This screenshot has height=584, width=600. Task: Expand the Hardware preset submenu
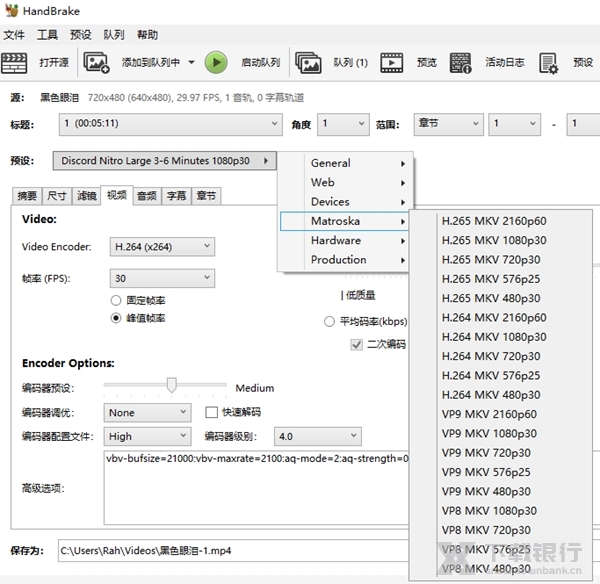click(x=346, y=240)
